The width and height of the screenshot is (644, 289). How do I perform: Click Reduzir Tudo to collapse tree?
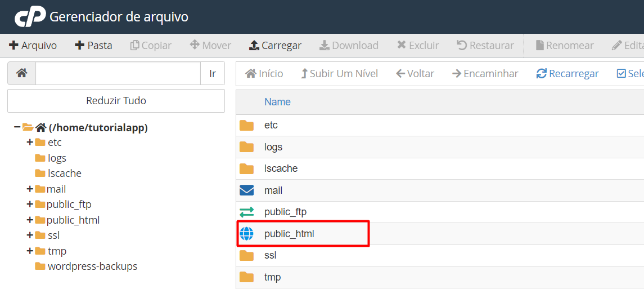(x=116, y=101)
